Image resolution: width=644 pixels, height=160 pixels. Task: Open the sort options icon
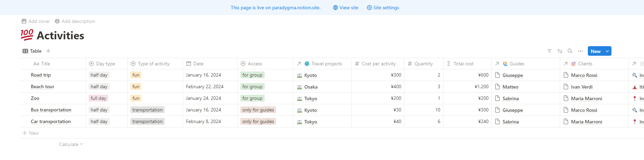pyautogui.click(x=560, y=51)
